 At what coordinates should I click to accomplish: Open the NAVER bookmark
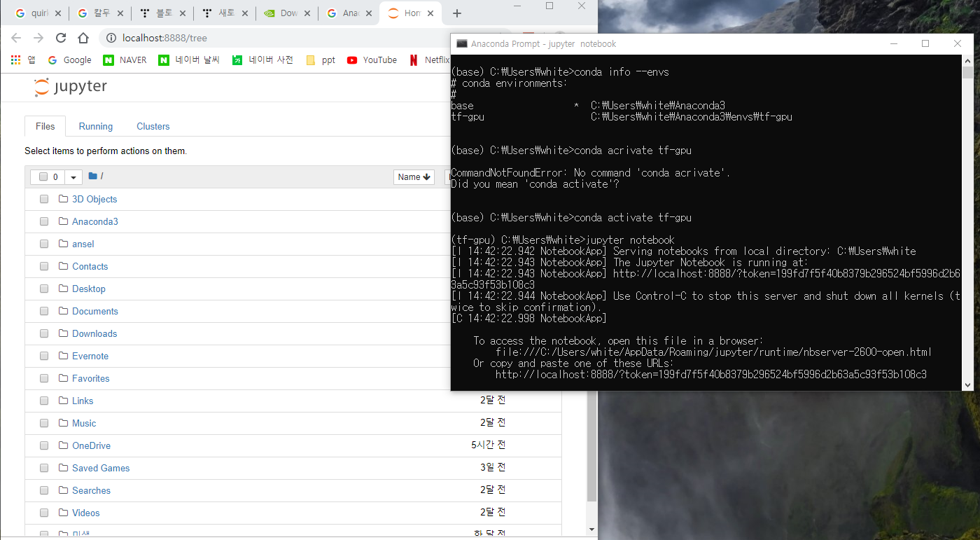(125, 60)
